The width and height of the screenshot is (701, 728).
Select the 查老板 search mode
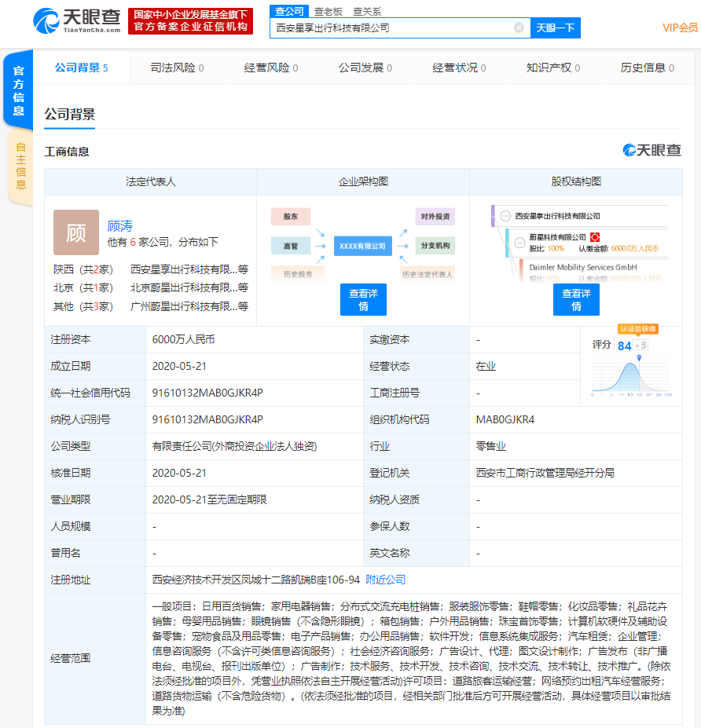pos(328,11)
